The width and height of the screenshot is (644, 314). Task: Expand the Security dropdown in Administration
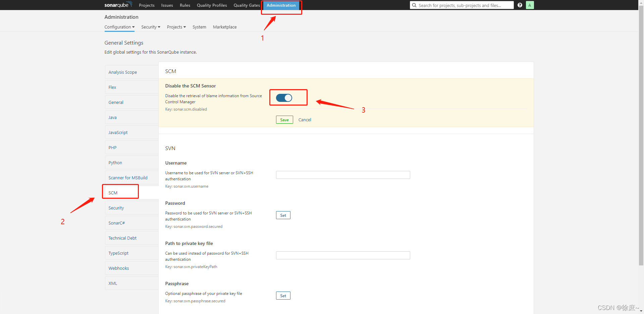[151, 27]
